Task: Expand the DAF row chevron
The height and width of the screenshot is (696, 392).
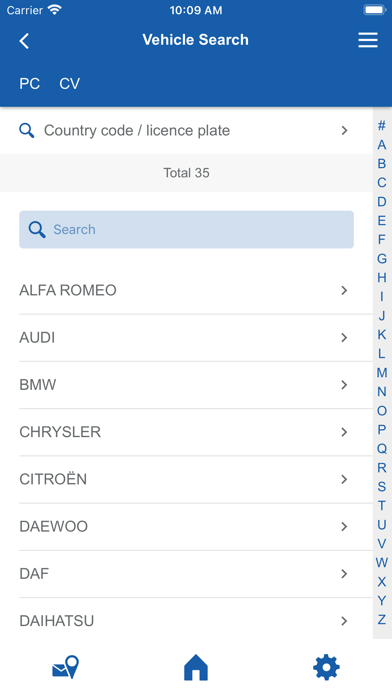Action: 344,574
